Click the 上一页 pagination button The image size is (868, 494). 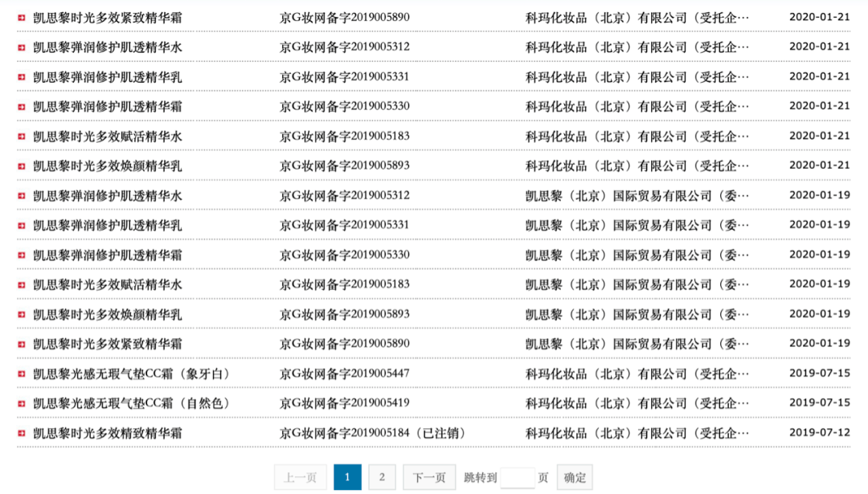pyautogui.click(x=301, y=476)
